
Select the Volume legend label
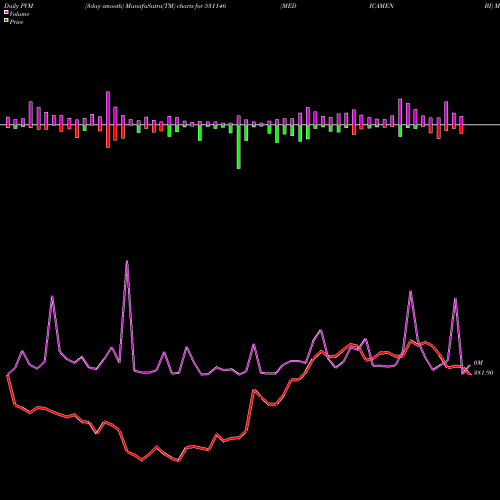click(x=19, y=14)
